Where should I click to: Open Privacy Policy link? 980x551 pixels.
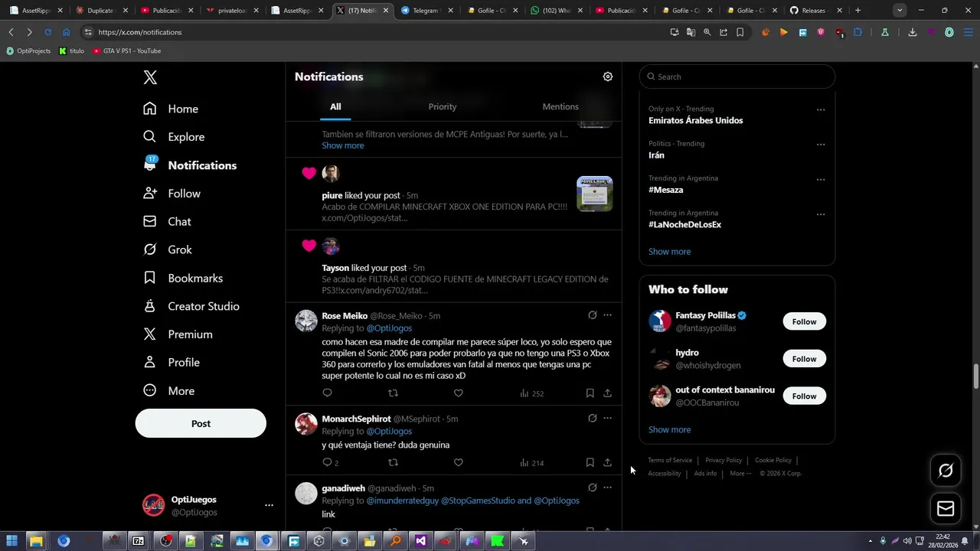tap(724, 460)
